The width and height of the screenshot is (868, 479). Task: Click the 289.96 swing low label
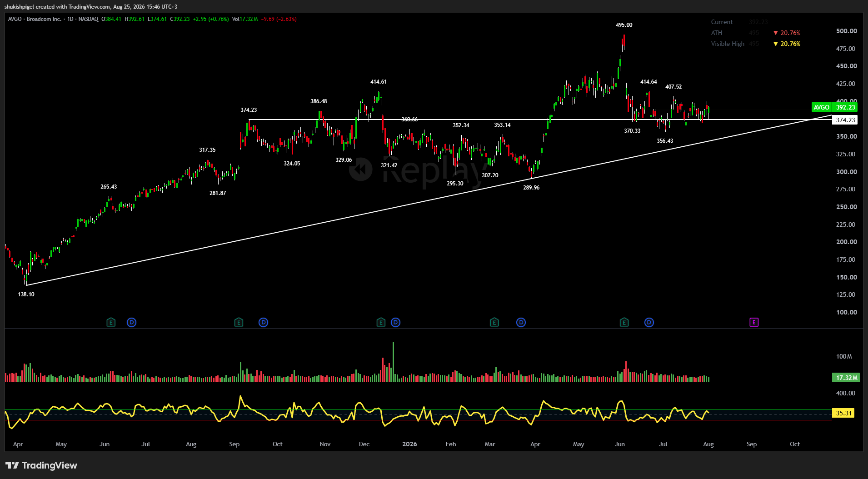(531, 188)
